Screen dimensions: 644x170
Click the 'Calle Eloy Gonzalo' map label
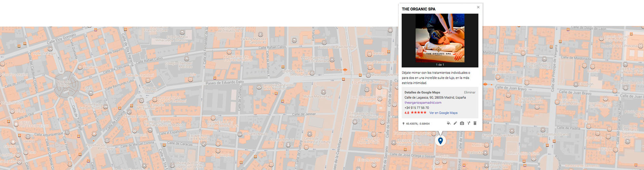point(61,39)
